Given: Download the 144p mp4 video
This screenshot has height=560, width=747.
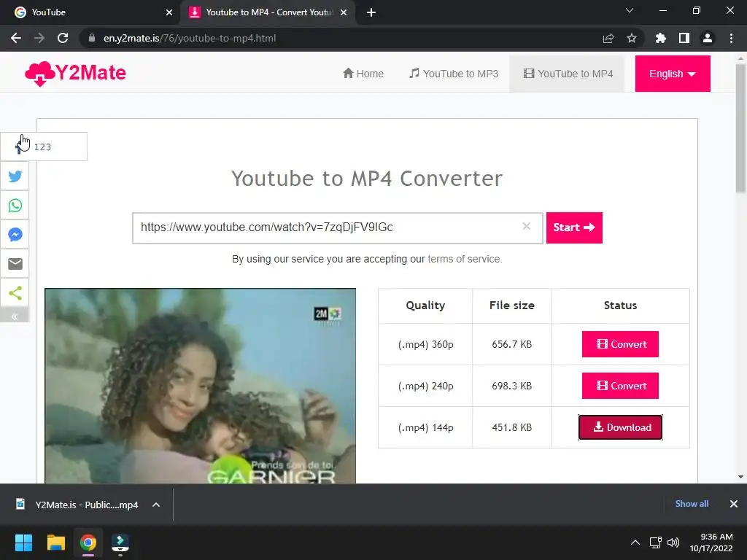Looking at the screenshot, I should pos(620,427).
